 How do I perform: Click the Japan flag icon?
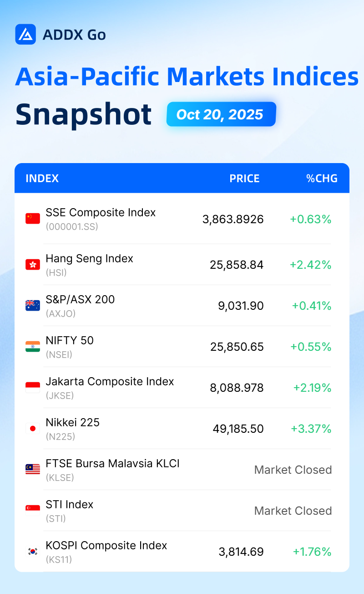pyautogui.click(x=33, y=429)
